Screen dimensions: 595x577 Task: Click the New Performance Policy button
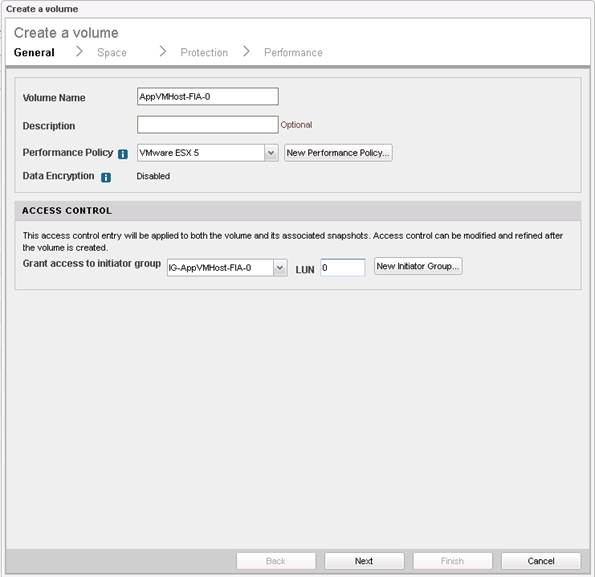click(x=338, y=153)
